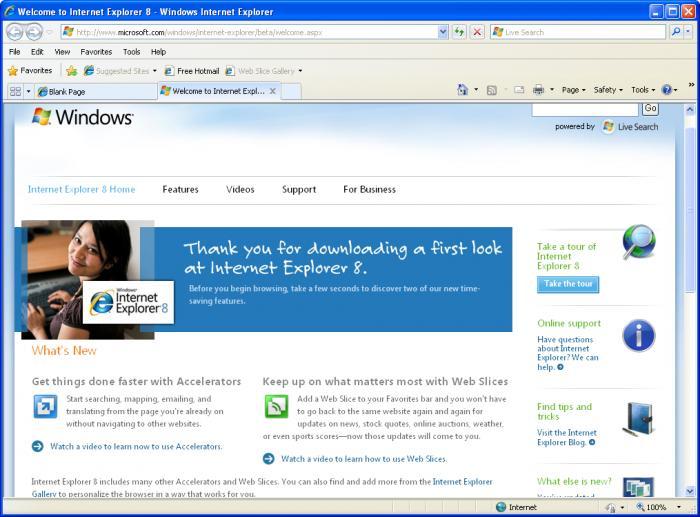
Task: Expand the Print options dropdown arrow
Action: click(x=552, y=90)
